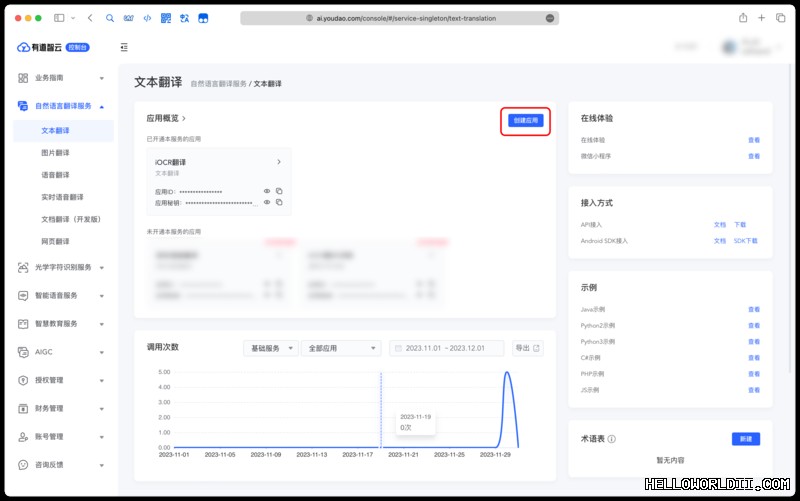The height and width of the screenshot is (501, 800).
Task: Copy 应用ID with the copy icon
Action: [x=279, y=191]
